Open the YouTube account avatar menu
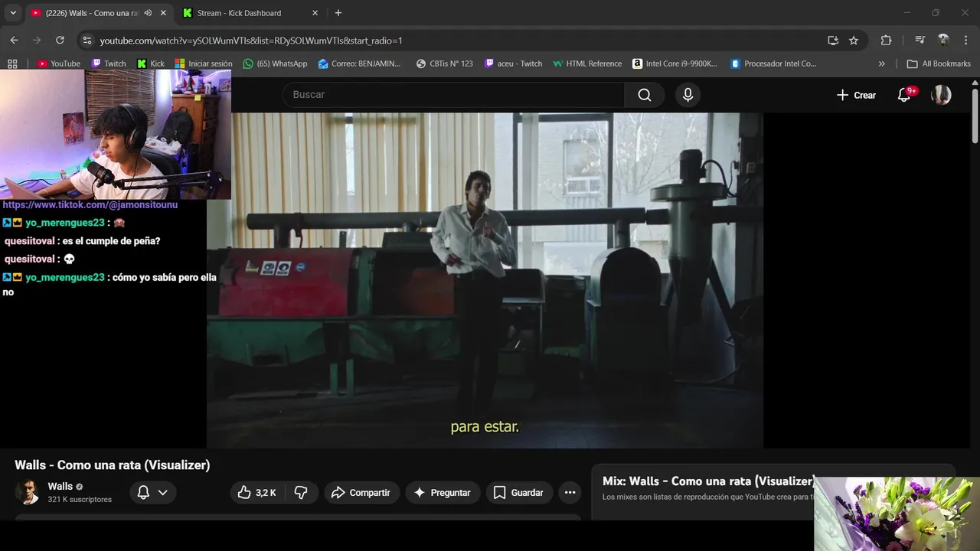The image size is (980, 551). point(941,95)
